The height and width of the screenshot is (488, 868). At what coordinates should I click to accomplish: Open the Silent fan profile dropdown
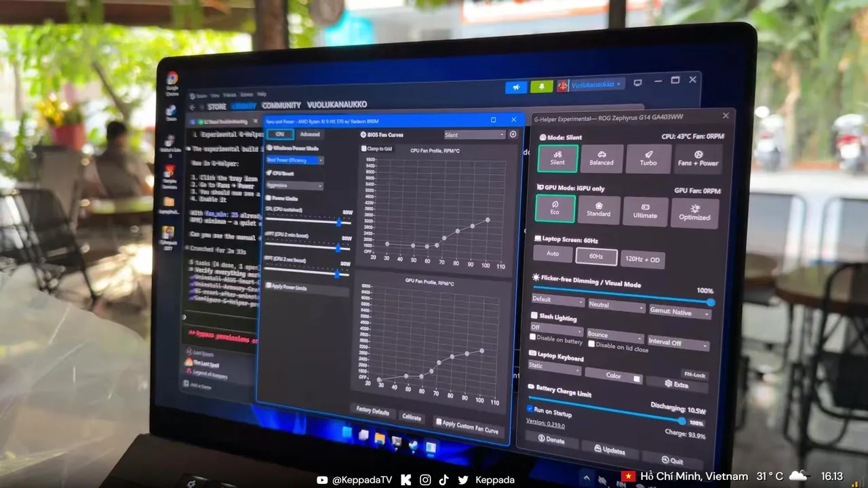point(475,136)
